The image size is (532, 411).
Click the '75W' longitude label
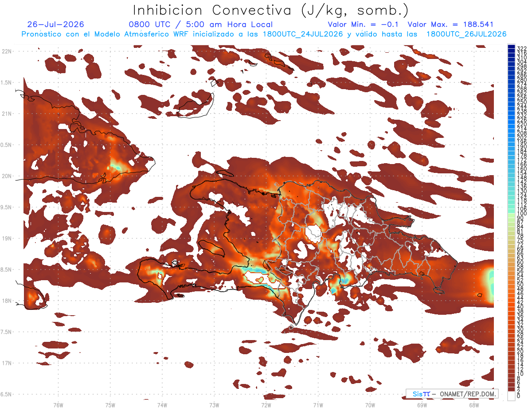[110, 405]
